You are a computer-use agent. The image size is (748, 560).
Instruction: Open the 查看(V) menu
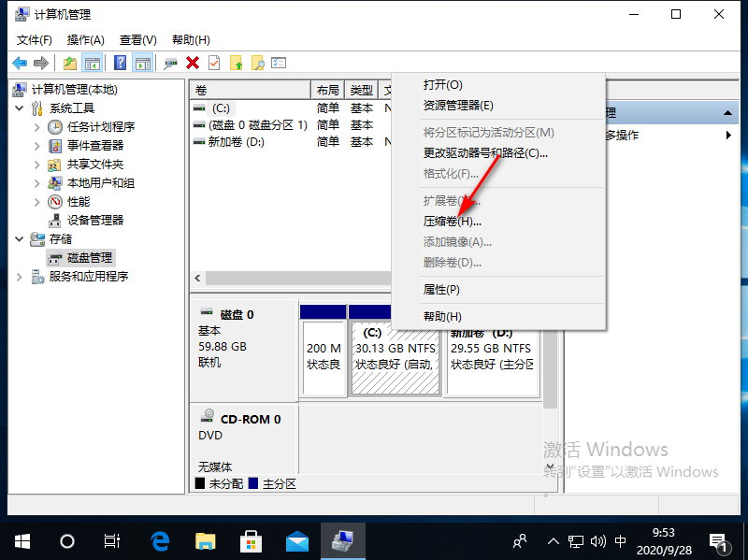pyautogui.click(x=137, y=39)
